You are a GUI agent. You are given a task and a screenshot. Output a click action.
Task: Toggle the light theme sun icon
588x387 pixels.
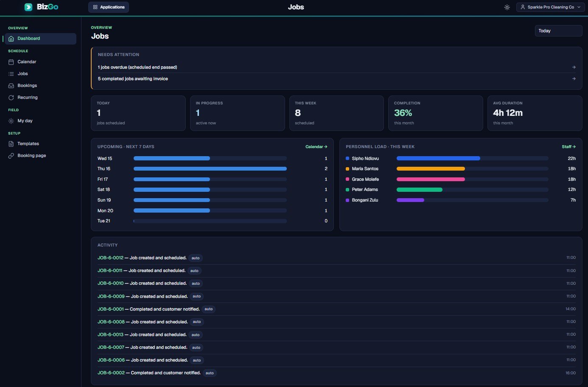click(507, 7)
